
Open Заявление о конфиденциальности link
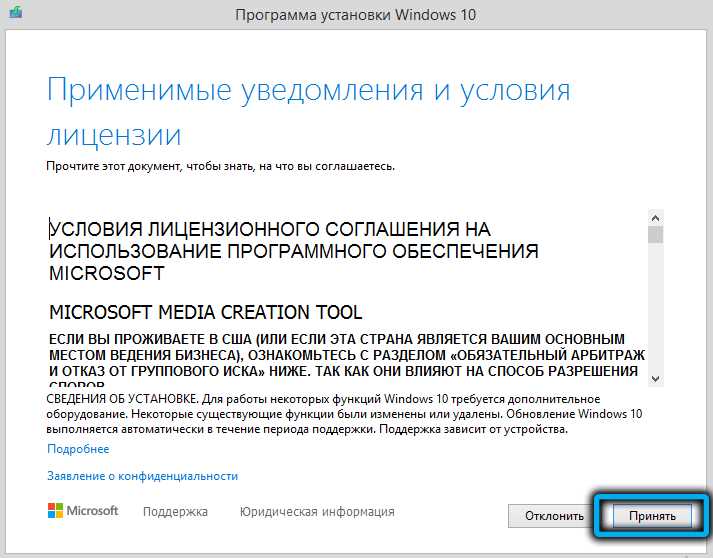[142, 476]
